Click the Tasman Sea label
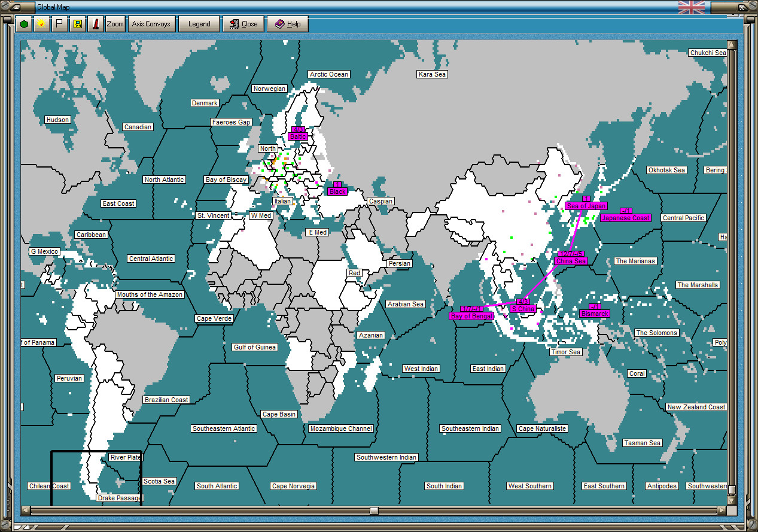 click(x=643, y=443)
